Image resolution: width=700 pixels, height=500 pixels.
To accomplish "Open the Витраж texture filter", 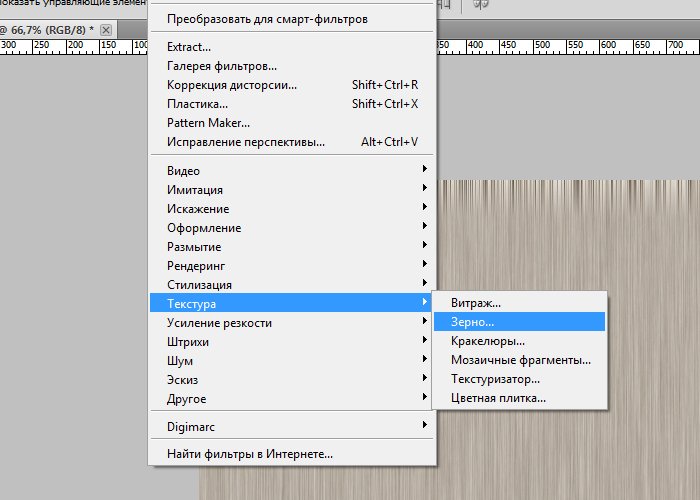I will point(476,303).
